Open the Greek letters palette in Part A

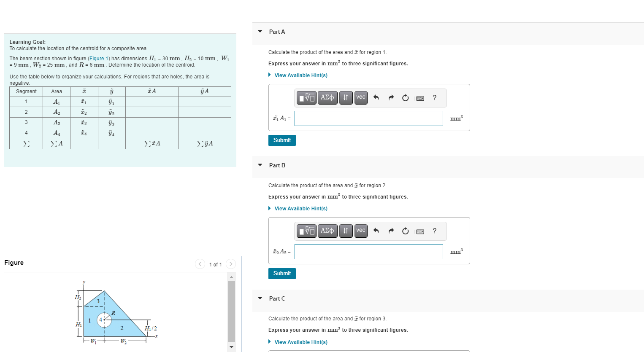tap(327, 97)
